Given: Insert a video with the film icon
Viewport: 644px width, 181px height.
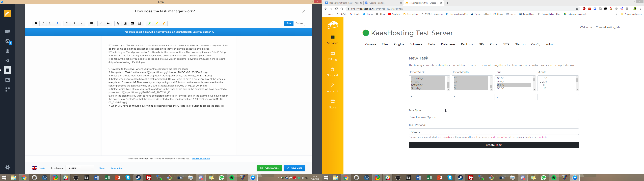Looking at the screenshot, I should (140, 23).
